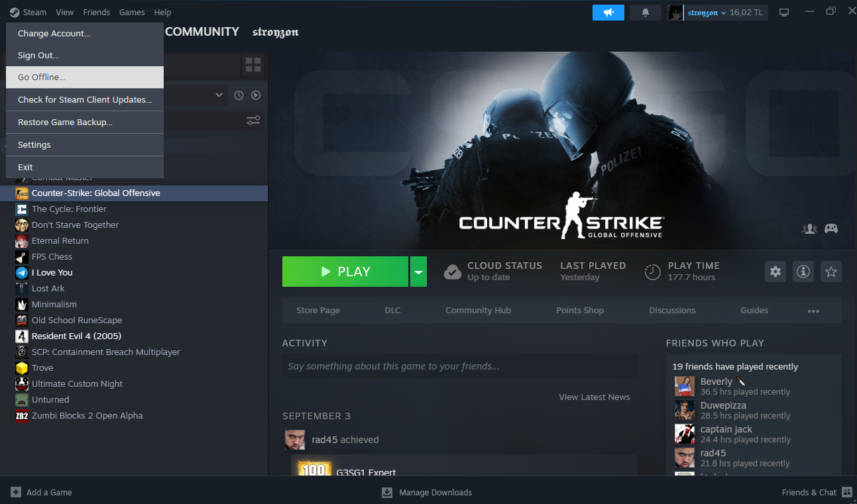This screenshot has height=504, width=857.
Task: Open the dropdown arrow beside PLAY
Action: [x=418, y=272]
